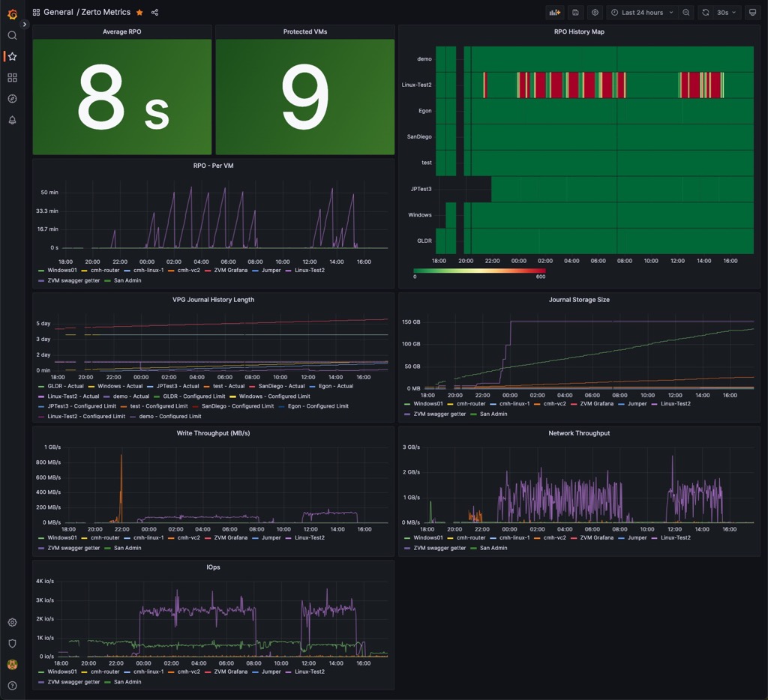The height and width of the screenshot is (700, 768).
Task: Open the dashboard settings gear in the toolbar
Action: tap(595, 12)
